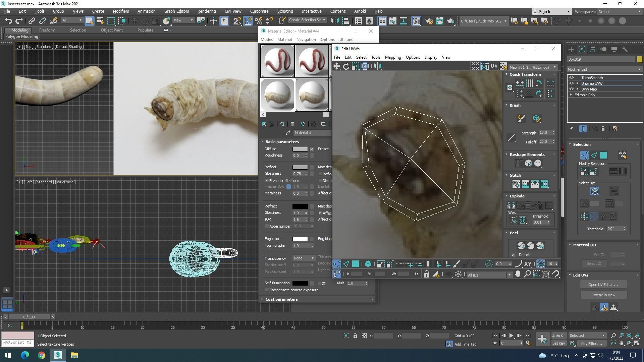Switch to the Freeform ribbon tab
The image size is (644, 362).
47,30
